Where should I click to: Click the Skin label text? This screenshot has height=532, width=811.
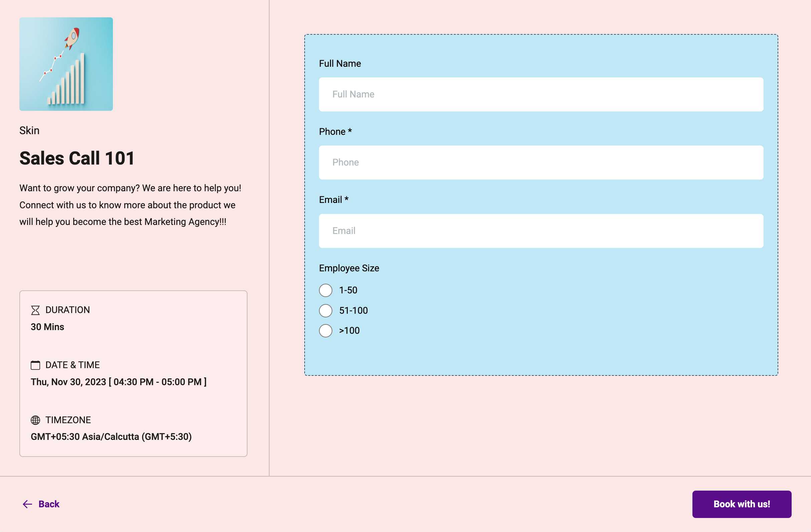pos(29,130)
